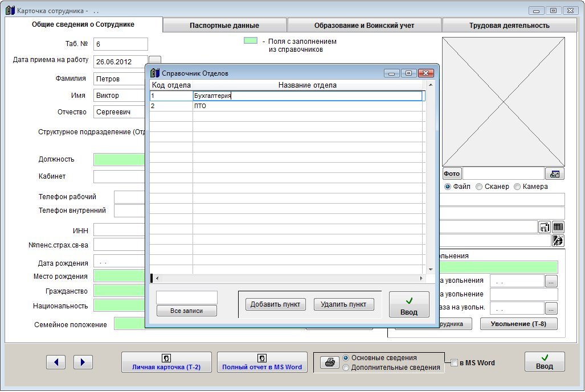Close the Справочник Отделов window
The width and height of the screenshot is (585, 392).
coord(426,73)
